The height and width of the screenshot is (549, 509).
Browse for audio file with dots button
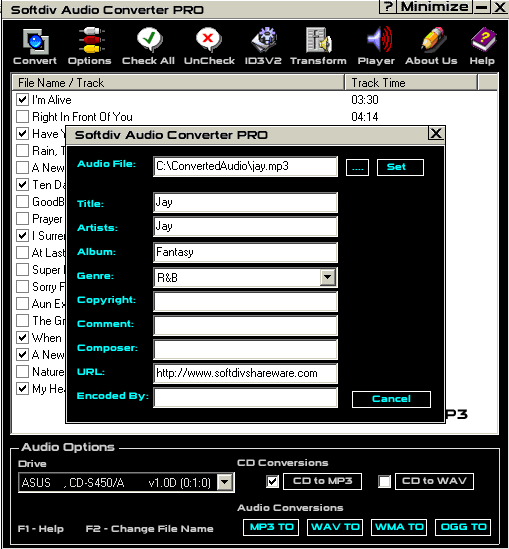tap(357, 167)
